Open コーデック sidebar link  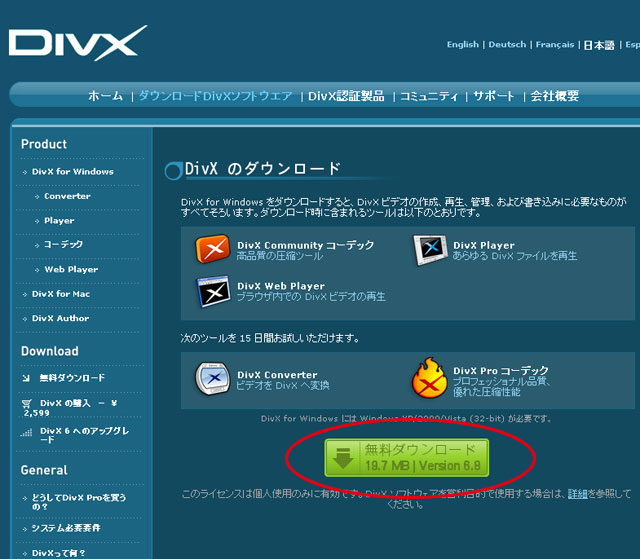coord(63,244)
